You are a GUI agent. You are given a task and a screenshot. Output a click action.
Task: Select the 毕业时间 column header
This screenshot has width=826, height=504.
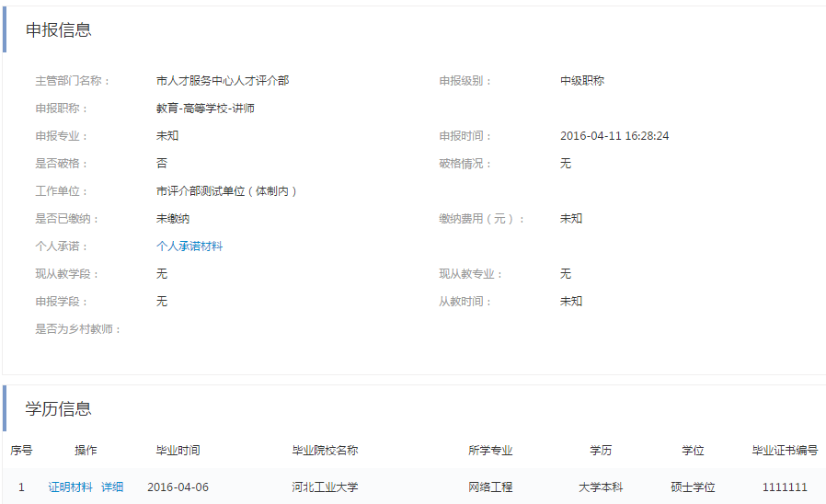pos(178,451)
